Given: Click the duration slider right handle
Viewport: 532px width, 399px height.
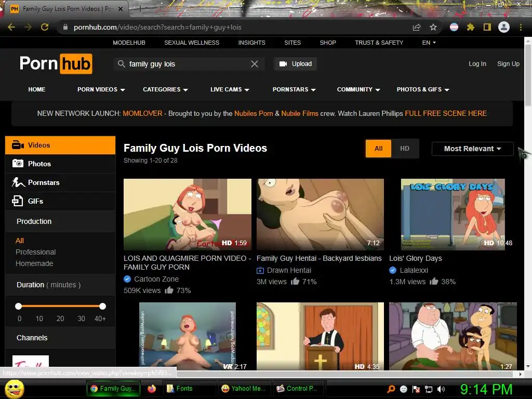Looking at the screenshot, I should pyautogui.click(x=102, y=307).
